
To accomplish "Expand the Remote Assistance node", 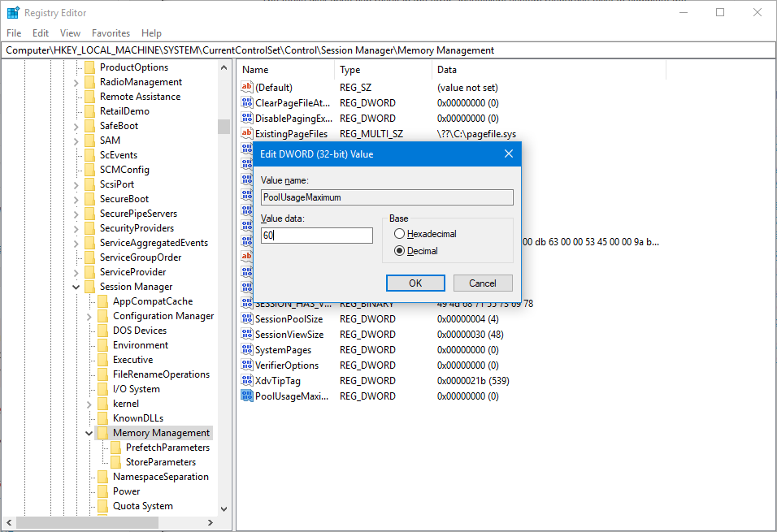I will click(x=75, y=96).
